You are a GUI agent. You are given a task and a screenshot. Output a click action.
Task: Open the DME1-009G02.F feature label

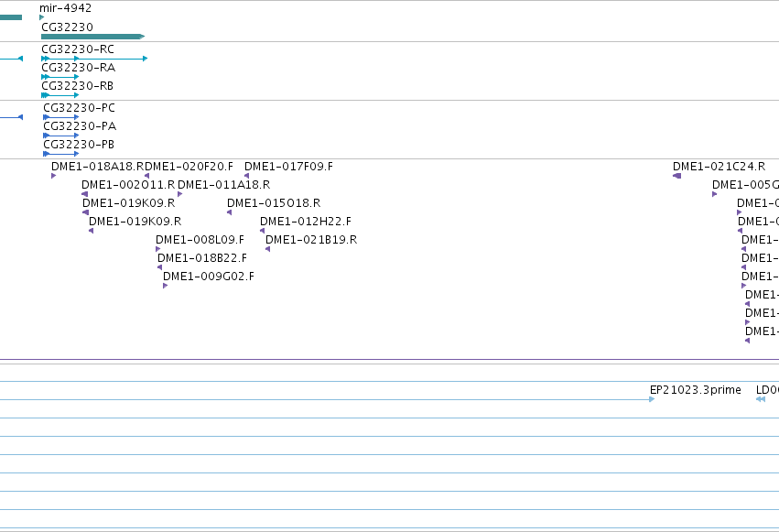pos(209,277)
